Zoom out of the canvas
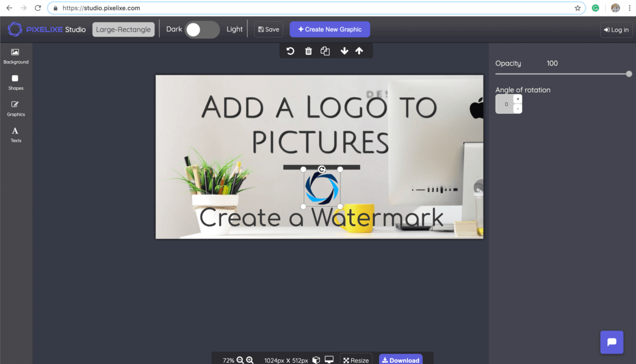The height and width of the screenshot is (364, 636). click(240, 360)
